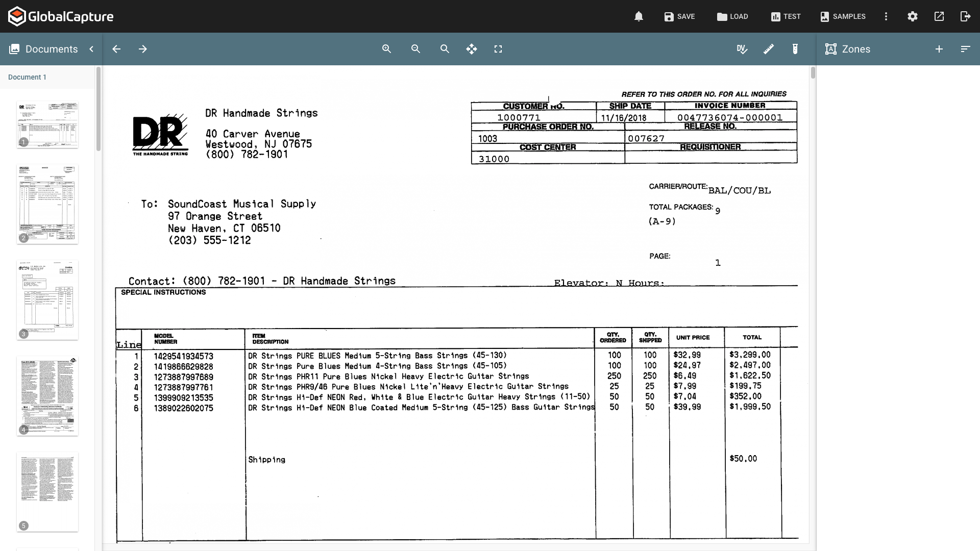Fit the document to full screen
The height and width of the screenshot is (551, 980).
coord(498,49)
